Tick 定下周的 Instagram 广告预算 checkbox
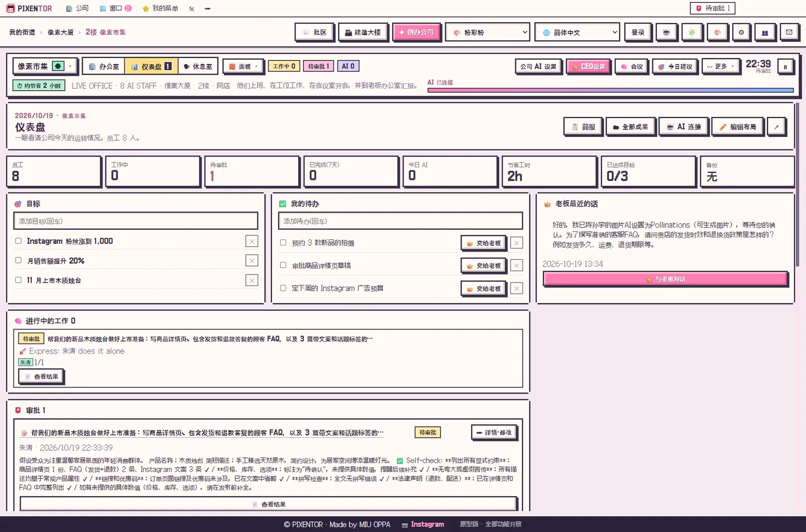The image size is (806, 532). click(x=283, y=288)
